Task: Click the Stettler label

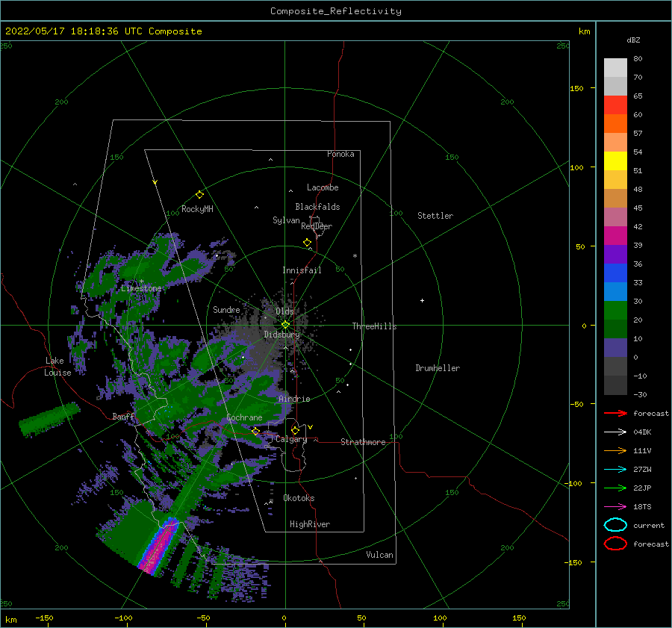Action: [x=435, y=216]
